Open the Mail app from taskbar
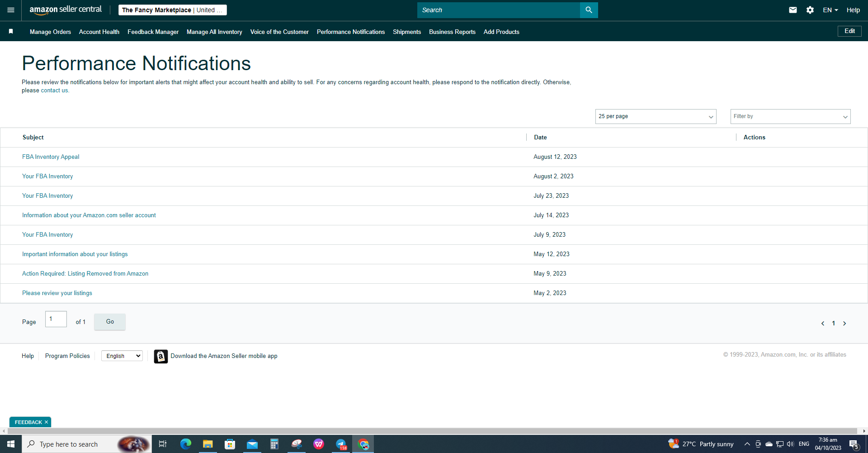Screen dimensions: 868x453 click(x=252, y=444)
